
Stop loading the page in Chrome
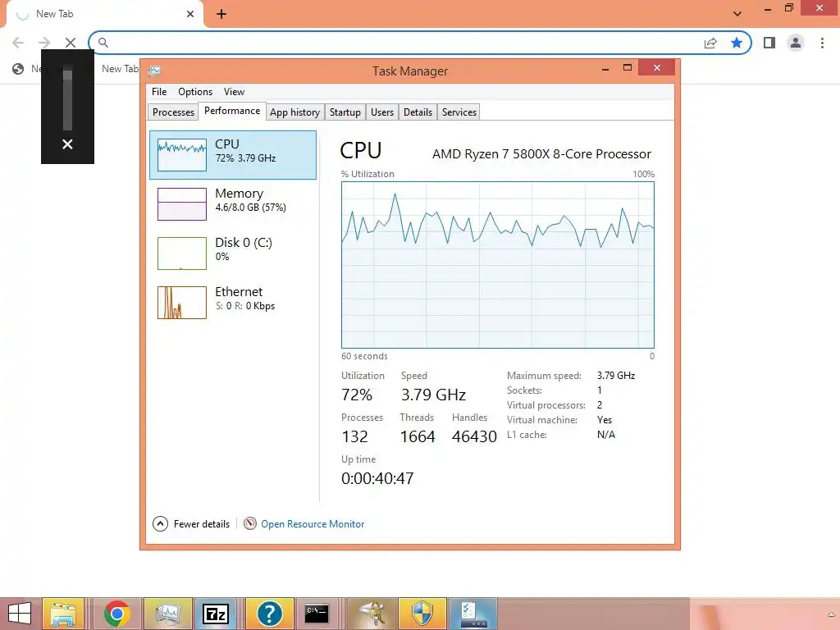point(71,43)
